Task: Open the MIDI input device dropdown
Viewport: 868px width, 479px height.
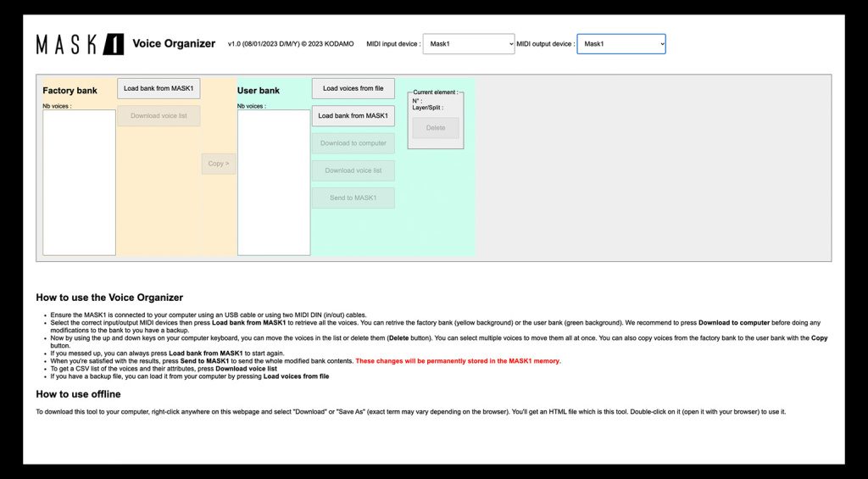Action: click(468, 44)
